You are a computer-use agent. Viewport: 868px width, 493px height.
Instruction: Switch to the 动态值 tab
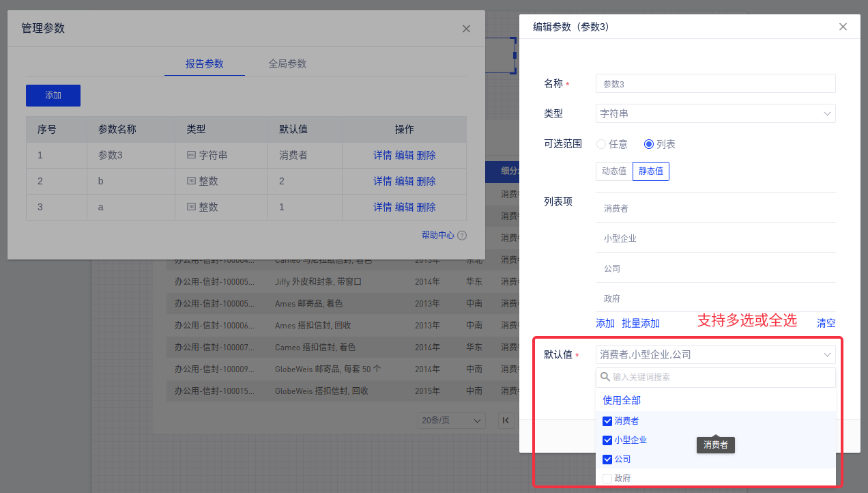(614, 171)
